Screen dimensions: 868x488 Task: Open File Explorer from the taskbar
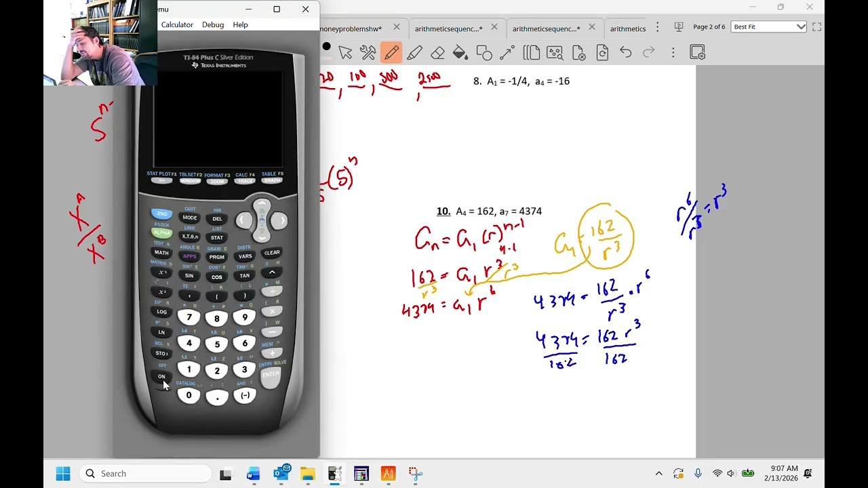click(307, 474)
